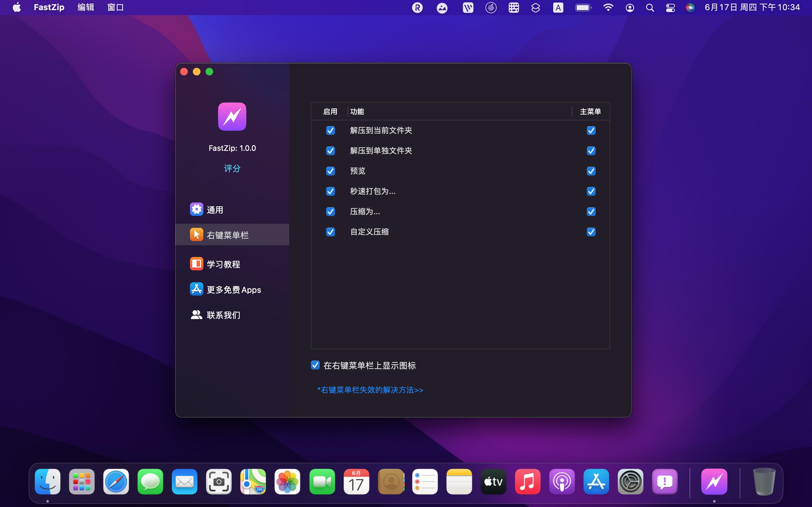812x507 pixels.
Task: Click the 评分 rating link
Action: [x=232, y=169]
